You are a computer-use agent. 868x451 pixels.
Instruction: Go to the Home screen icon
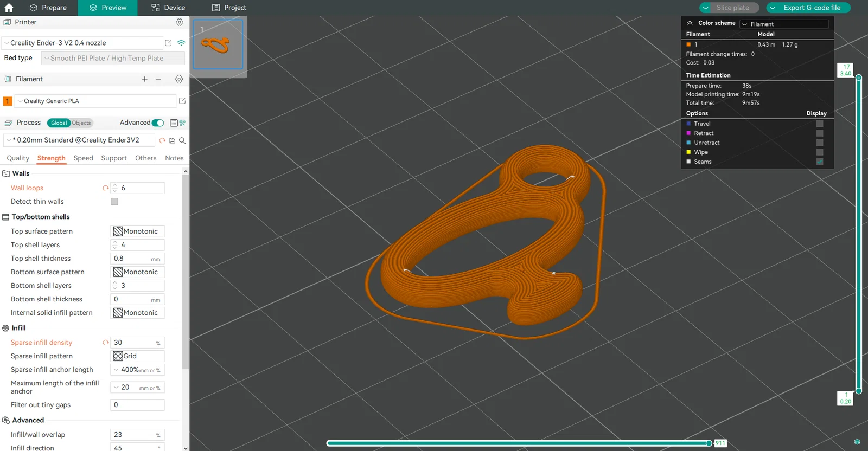[9, 8]
